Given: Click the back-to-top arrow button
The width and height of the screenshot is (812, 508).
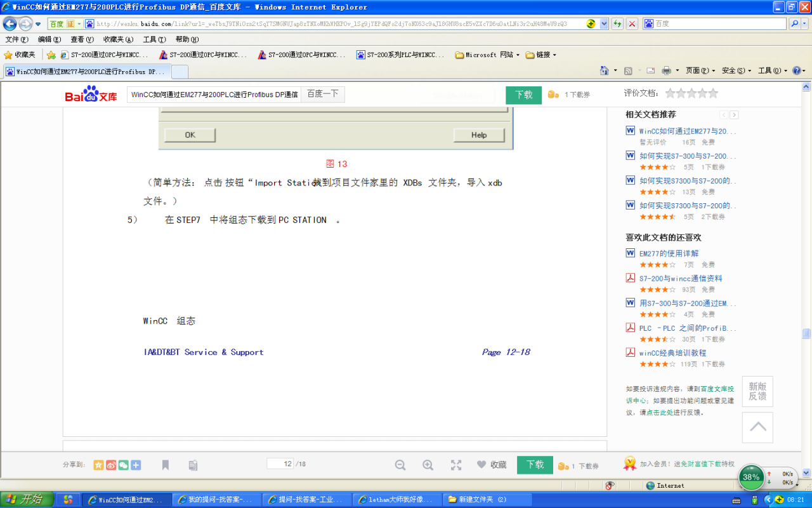Looking at the screenshot, I should coord(757,427).
